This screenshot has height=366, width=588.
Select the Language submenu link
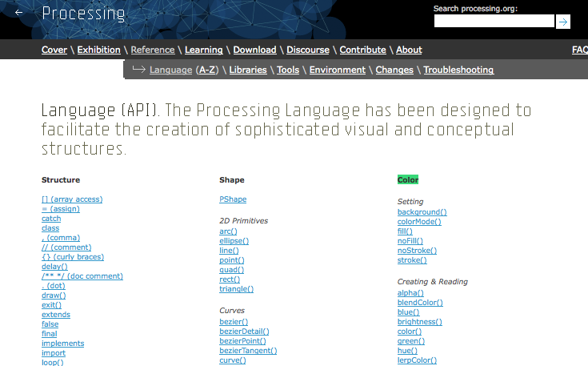coord(170,70)
